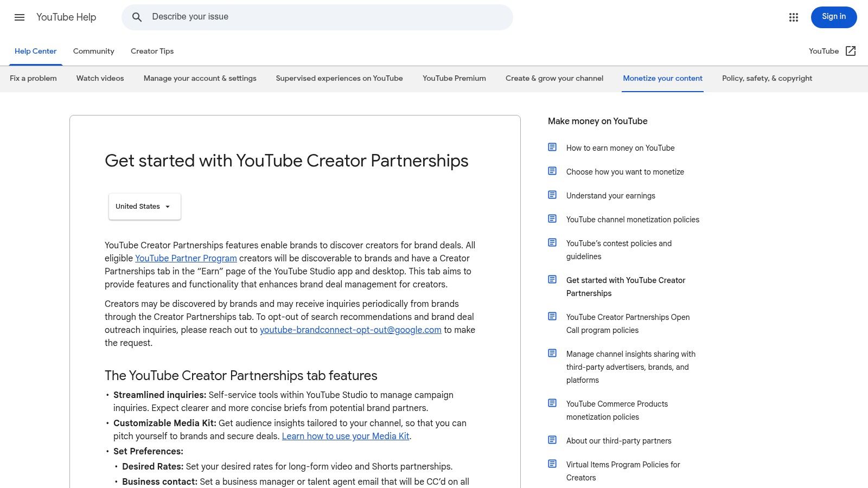The height and width of the screenshot is (488, 868).
Task: Open the United States country dropdown
Action: [144, 207]
